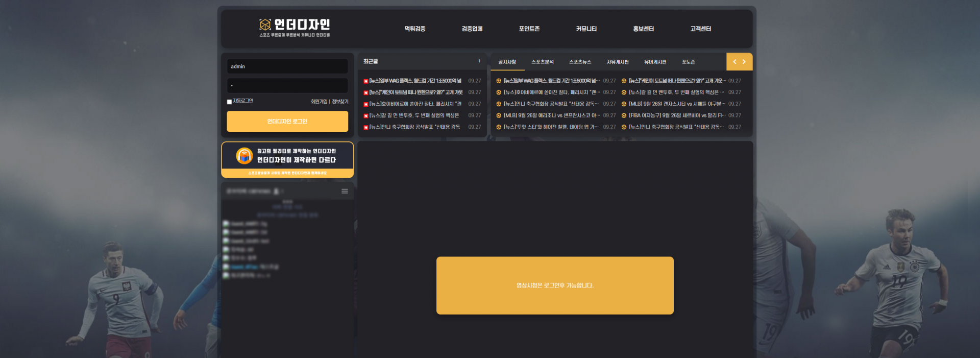980x358 pixels.
Task: Switch to the 스포츠뉴스 tab
Action: pos(580,62)
